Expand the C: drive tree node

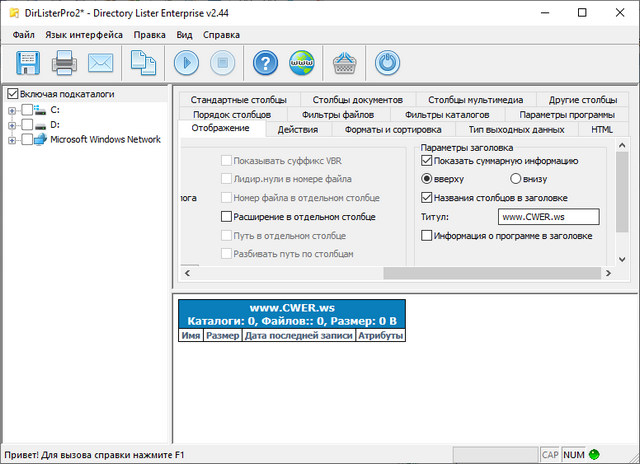click(x=11, y=110)
